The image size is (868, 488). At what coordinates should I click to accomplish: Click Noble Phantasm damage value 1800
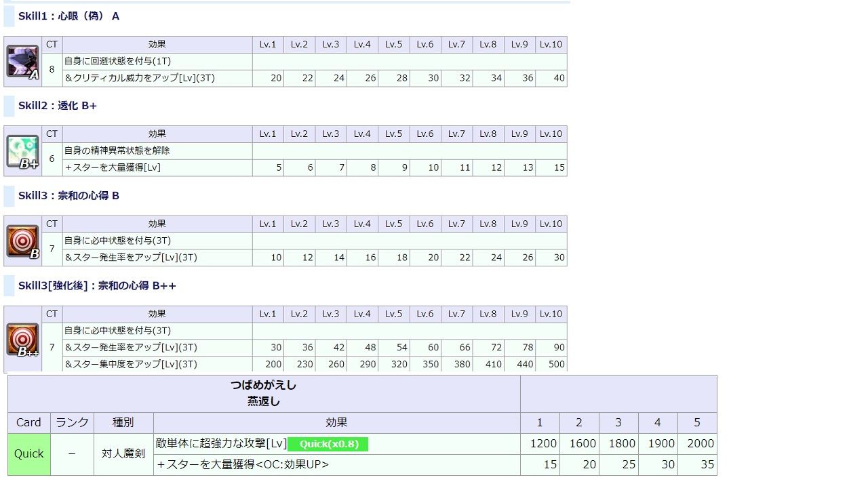(622, 444)
